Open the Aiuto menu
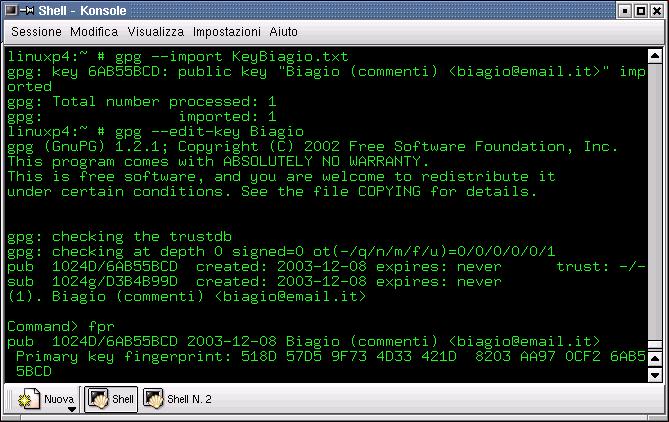The width and height of the screenshot is (669, 422). [284, 32]
